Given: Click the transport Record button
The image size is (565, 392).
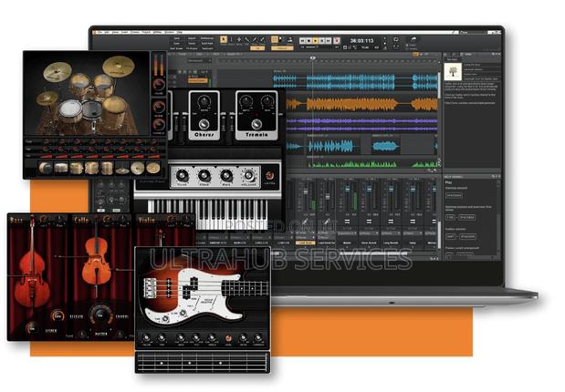Looking at the screenshot, I should (337, 41).
